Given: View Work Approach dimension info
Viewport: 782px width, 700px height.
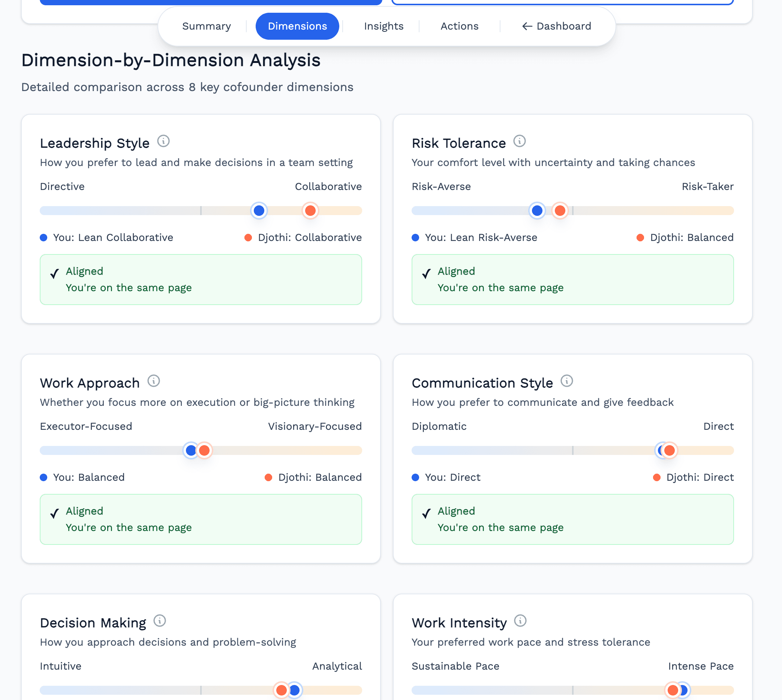Looking at the screenshot, I should coord(154,381).
